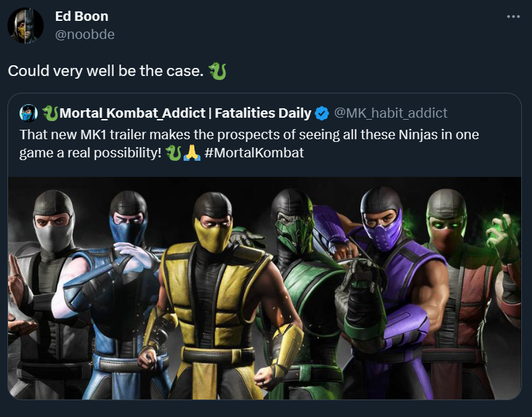Open the #MortalKombat hashtag
Image resolution: width=532 pixels, height=417 pixels.
254,153
